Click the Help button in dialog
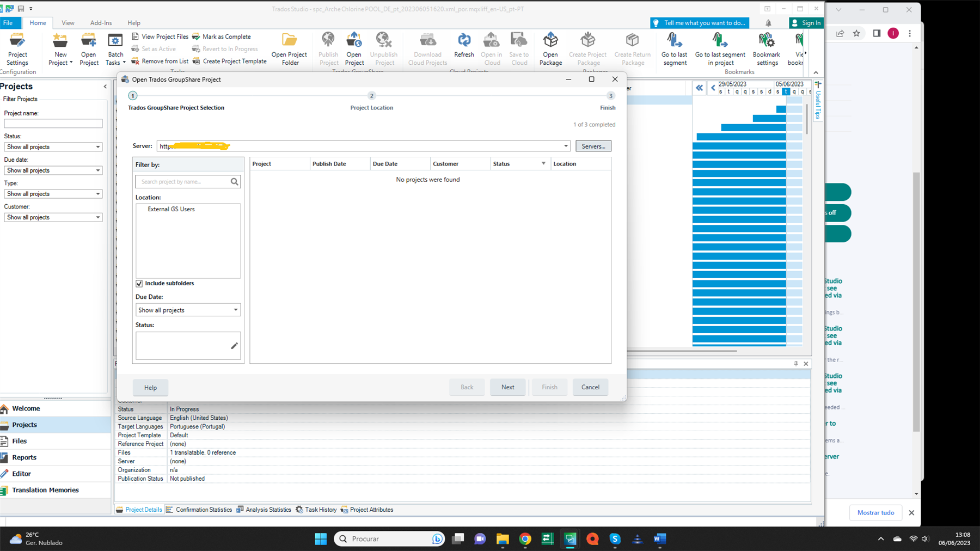This screenshot has width=980, height=551. click(x=150, y=388)
